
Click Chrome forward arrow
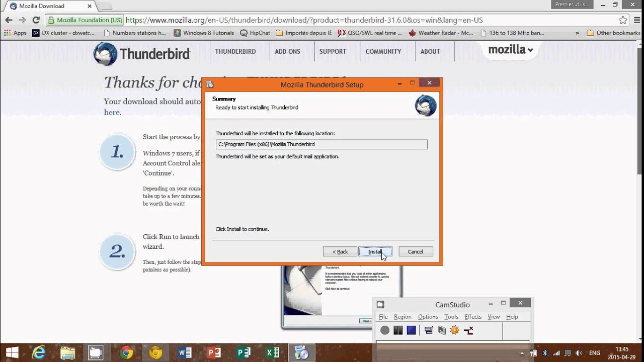[x=22, y=20]
